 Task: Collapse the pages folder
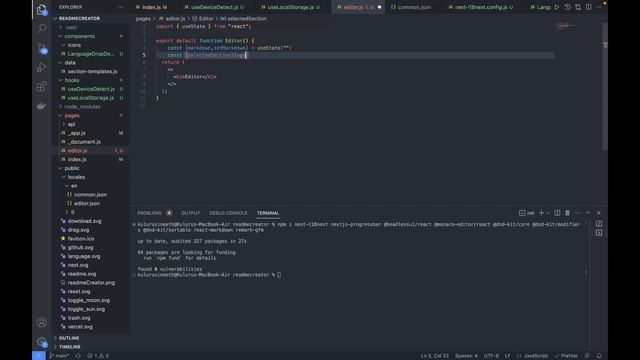point(72,116)
